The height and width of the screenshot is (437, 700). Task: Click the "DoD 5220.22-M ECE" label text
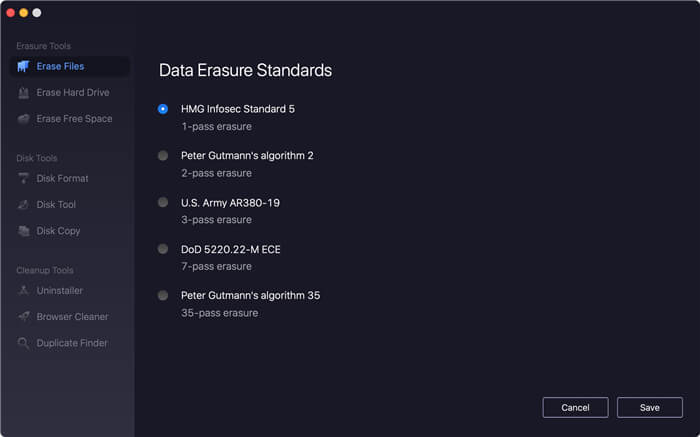pyautogui.click(x=231, y=250)
